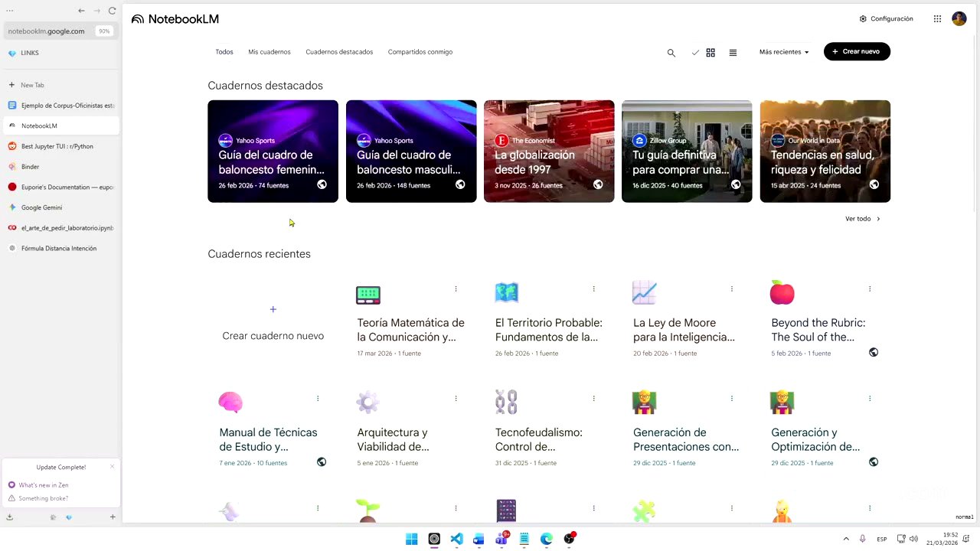Open Guía del cuadro de baloncesto masculino card
The image size is (980, 551).
click(x=411, y=151)
